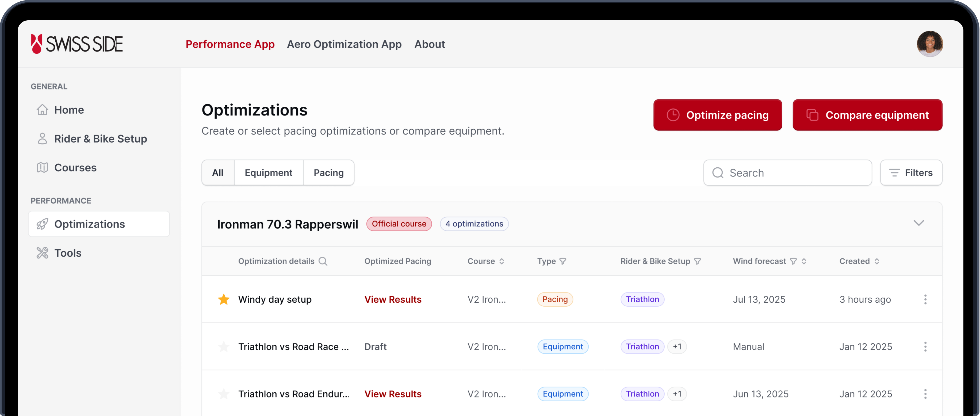Click the Official course badge
Viewport: 980px width, 416px height.
pos(399,224)
